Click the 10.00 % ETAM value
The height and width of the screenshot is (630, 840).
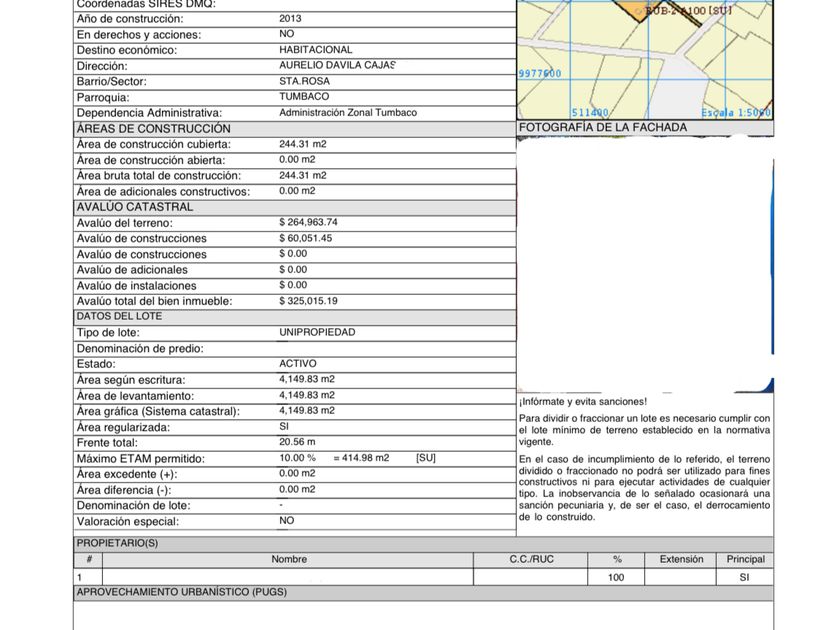297,458
